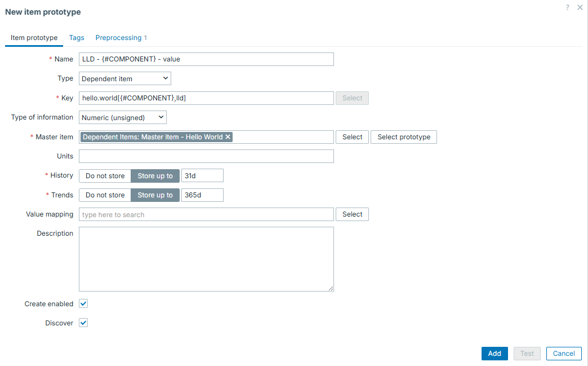Remove the Master item Hello World chip
588x366 pixels.
[228, 136]
